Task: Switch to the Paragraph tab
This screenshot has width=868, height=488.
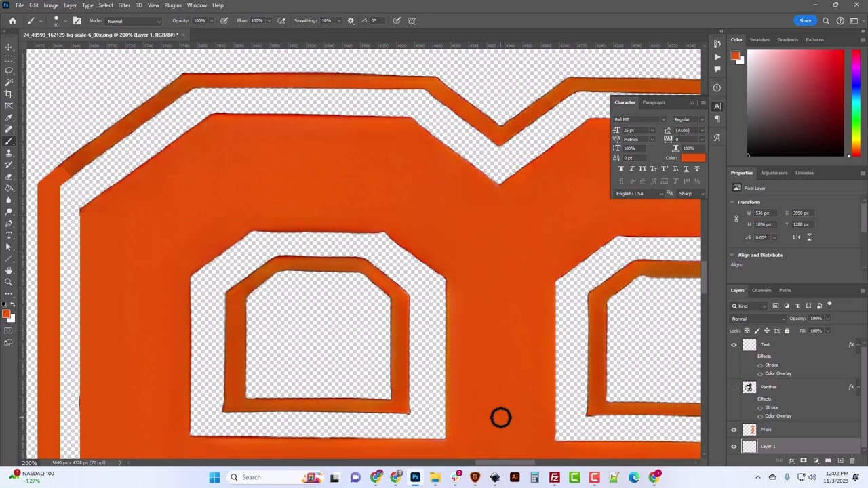Action: tap(654, 102)
